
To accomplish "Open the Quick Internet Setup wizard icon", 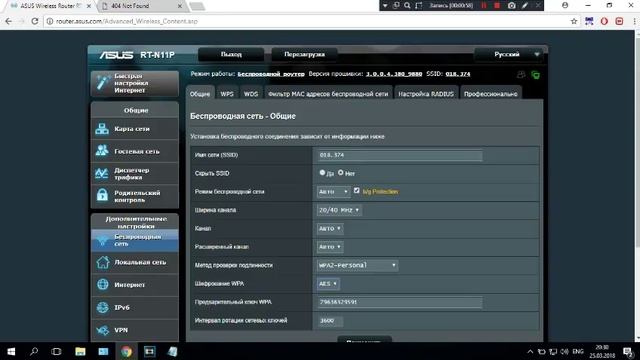I will click(102, 83).
